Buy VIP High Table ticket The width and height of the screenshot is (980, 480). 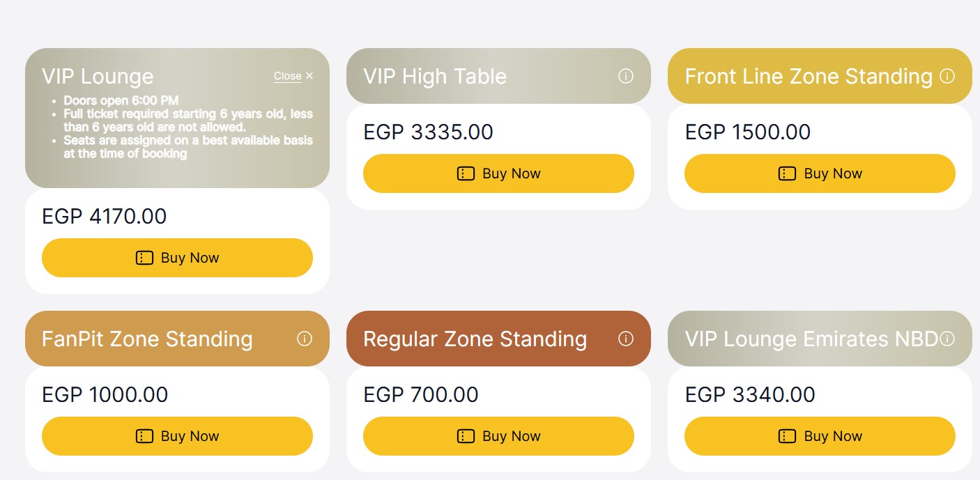coord(498,173)
